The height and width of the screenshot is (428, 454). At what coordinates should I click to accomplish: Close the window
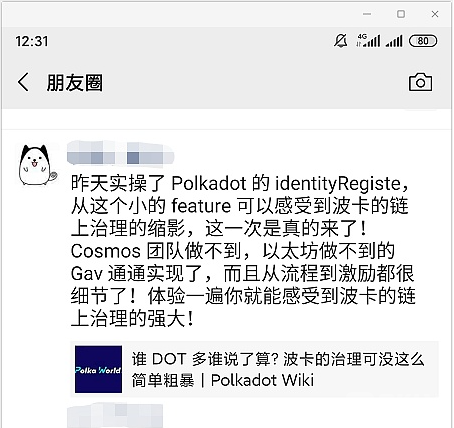435,14
